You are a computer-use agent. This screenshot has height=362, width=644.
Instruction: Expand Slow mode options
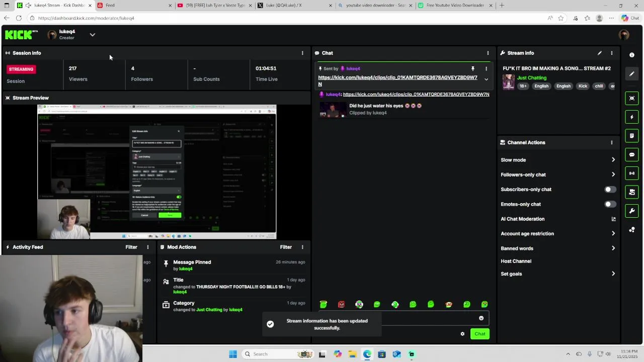coord(558,160)
